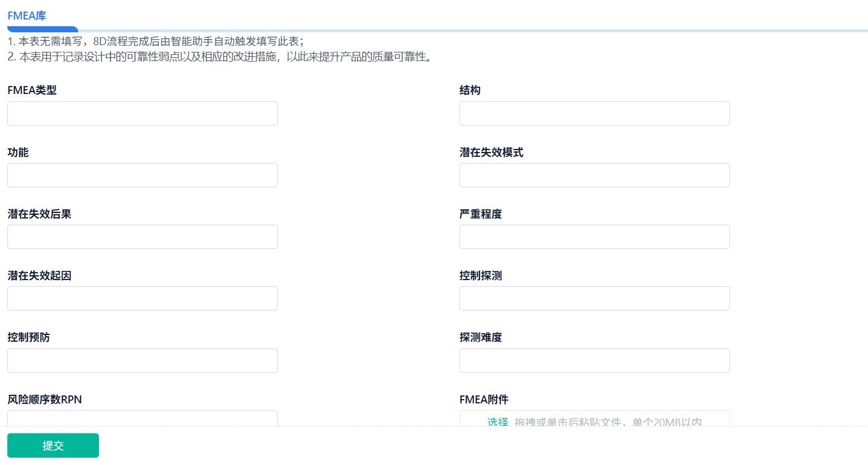The width and height of the screenshot is (868, 465).
Task: Click the 潜在失效模式 label text
Action: (491, 153)
